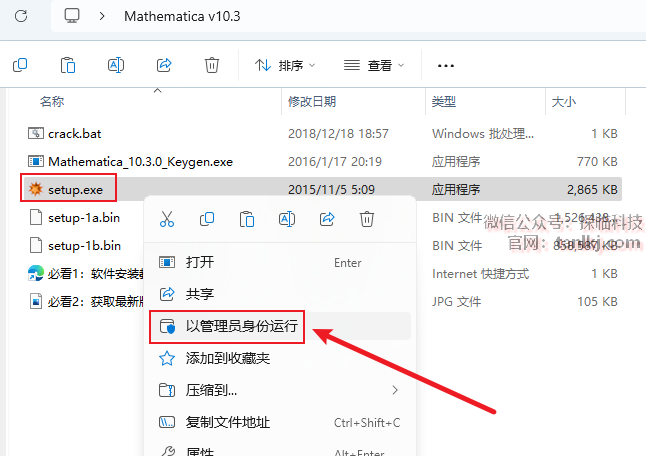Viewport: 646px width, 456px height.
Task: Click the refresh button in the address bar
Action: [x=21, y=16]
